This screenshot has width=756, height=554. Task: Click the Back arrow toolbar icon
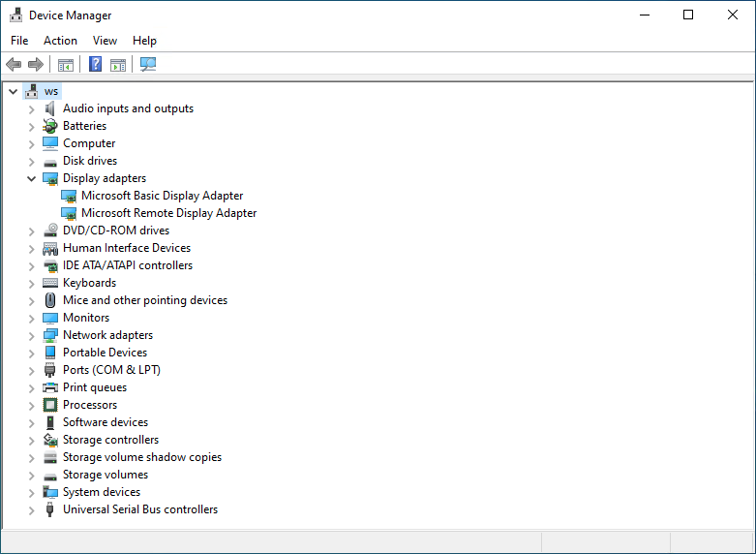14,65
